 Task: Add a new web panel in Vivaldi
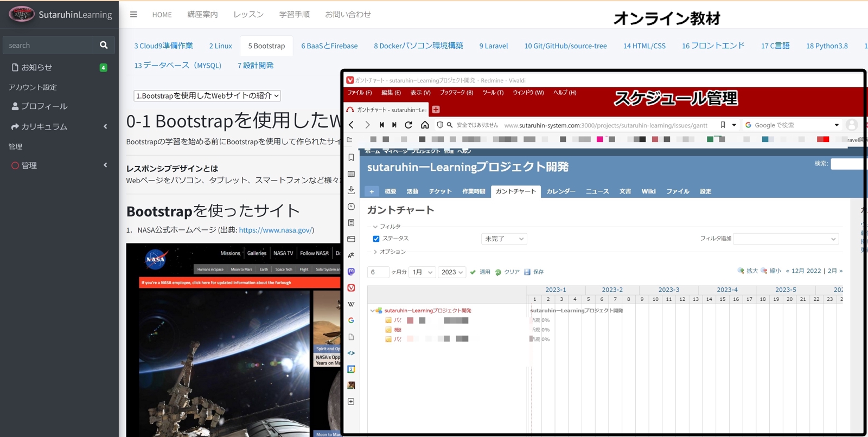(351, 402)
